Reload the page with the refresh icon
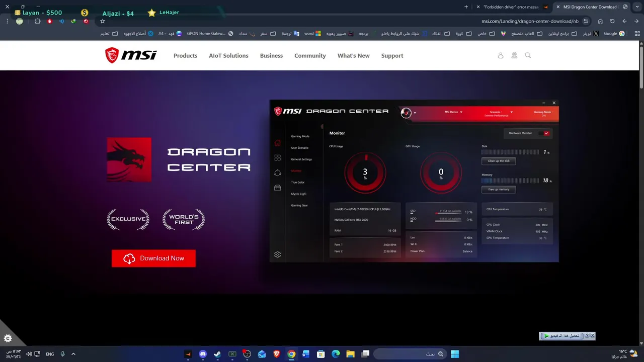This screenshot has width=644, height=362. [612, 21]
